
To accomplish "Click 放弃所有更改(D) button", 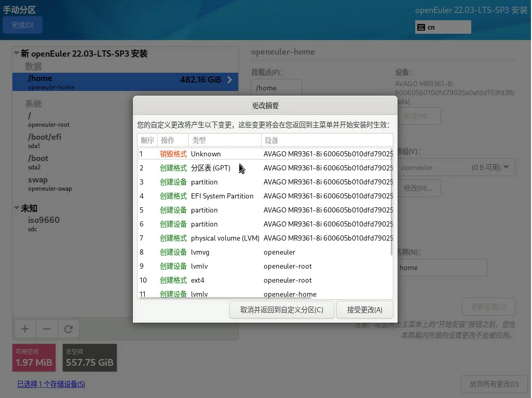I will click(494, 384).
